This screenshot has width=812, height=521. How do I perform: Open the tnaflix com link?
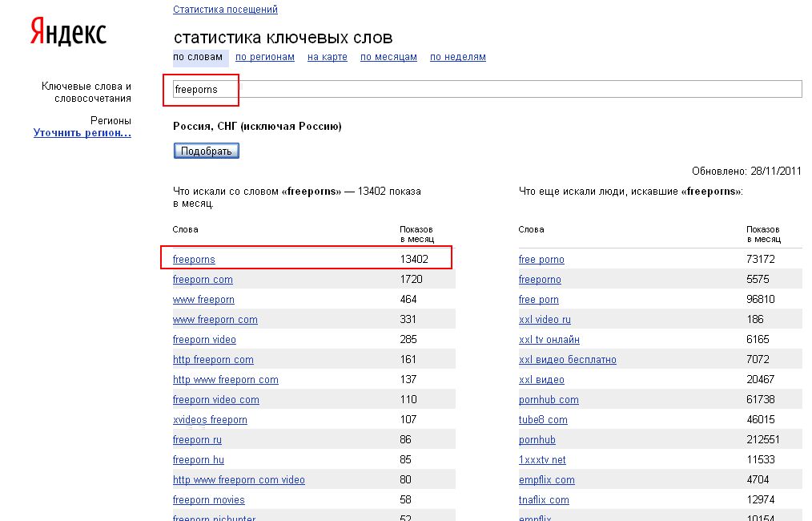[x=544, y=500]
